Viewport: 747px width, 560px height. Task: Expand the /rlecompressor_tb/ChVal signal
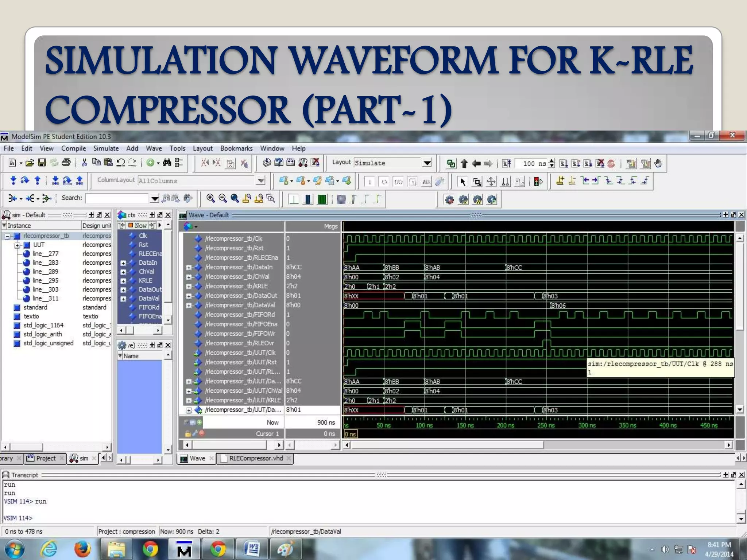tap(189, 277)
